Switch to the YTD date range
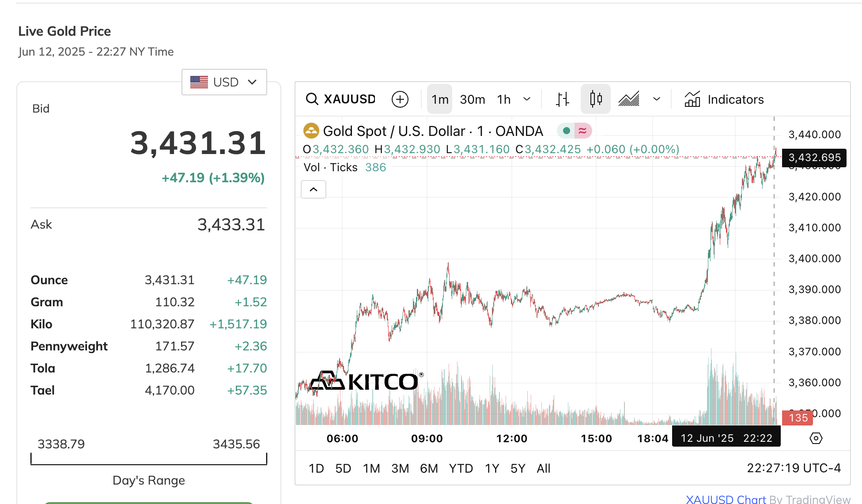Image resolution: width=862 pixels, height=504 pixels. click(x=461, y=468)
